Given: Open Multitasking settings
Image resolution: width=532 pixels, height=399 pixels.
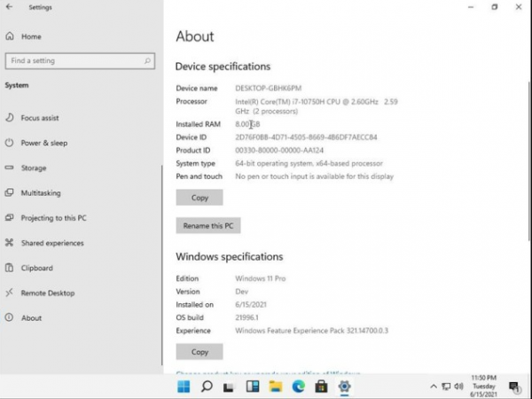Looking at the screenshot, I should click(33, 193).
